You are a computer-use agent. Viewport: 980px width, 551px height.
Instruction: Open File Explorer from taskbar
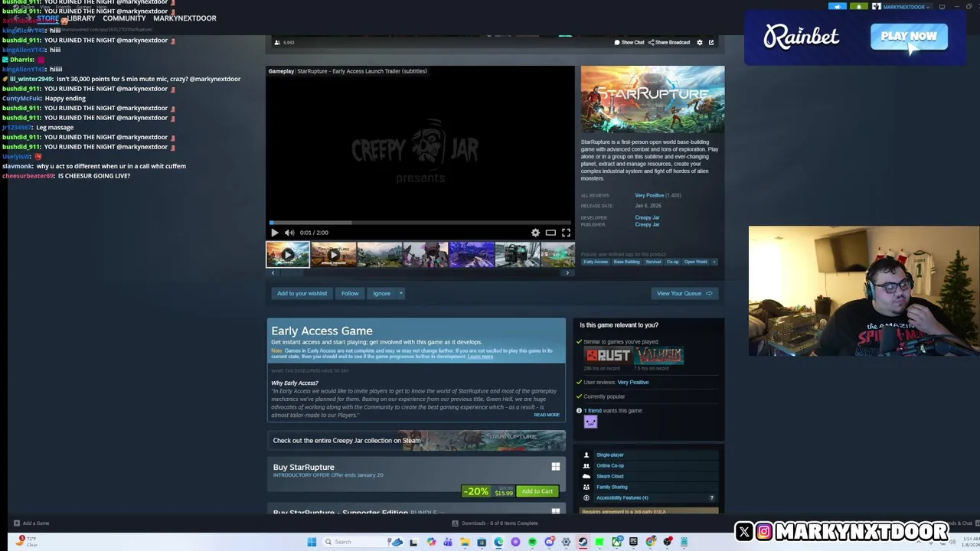[465, 542]
